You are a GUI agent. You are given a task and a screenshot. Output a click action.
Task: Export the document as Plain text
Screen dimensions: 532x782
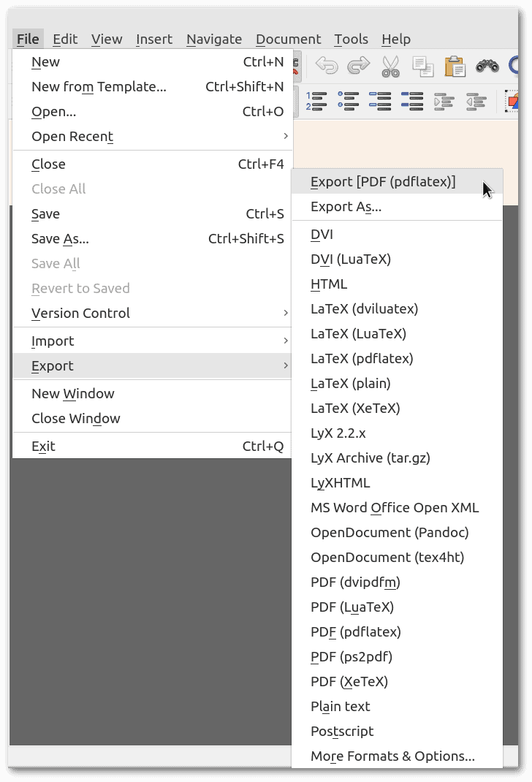pyautogui.click(x=340, y=706)
